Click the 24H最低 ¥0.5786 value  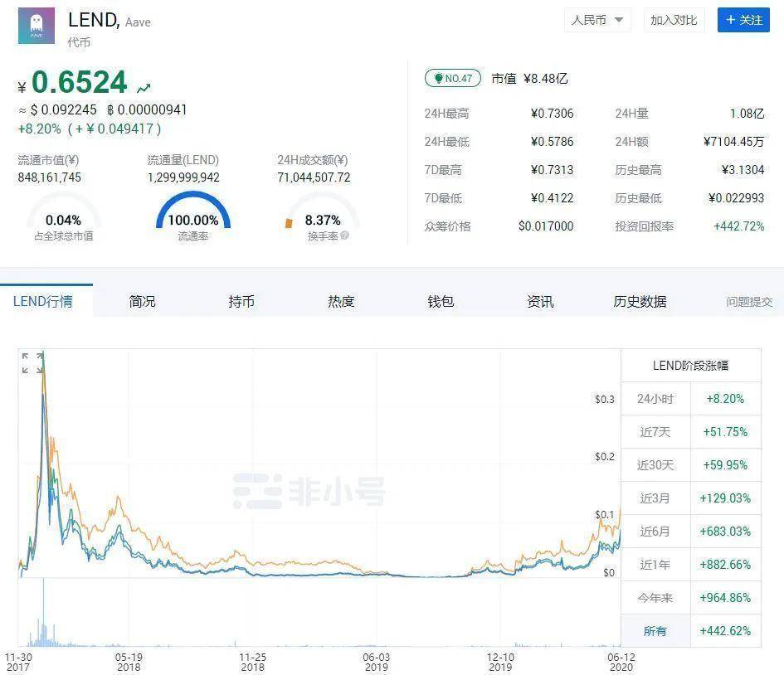pos(552,142)
